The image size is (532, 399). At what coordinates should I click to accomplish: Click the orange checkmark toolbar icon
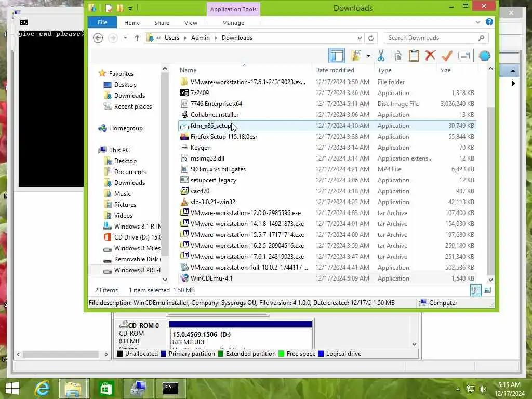click(447, 56)
